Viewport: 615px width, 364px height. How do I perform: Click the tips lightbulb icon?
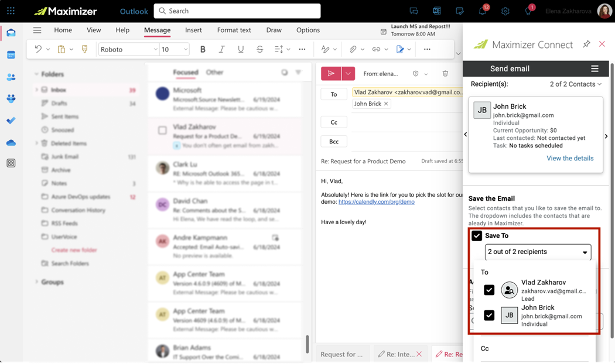pyautogui.click(x=528, y=11)
